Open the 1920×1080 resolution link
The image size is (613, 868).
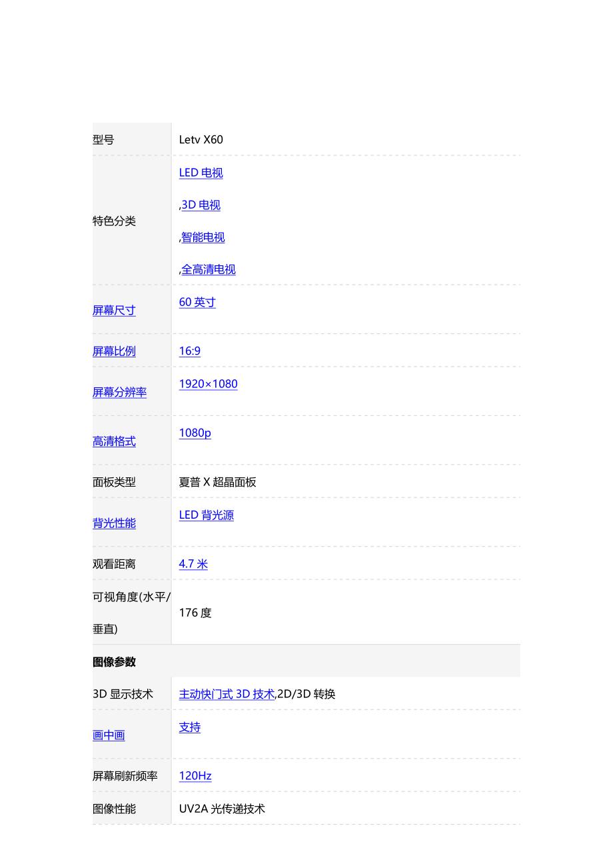pyautogui.click(x=209, y=384)
